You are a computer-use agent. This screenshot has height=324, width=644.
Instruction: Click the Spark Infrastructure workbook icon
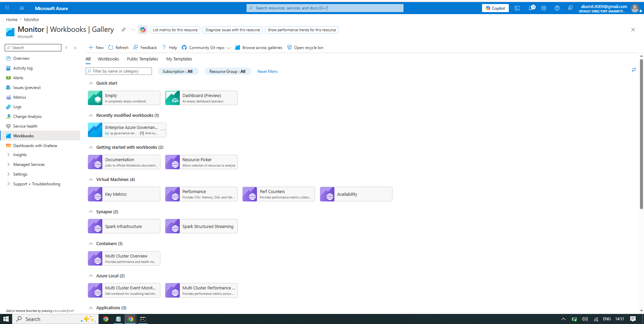click(x=95, y=226)
